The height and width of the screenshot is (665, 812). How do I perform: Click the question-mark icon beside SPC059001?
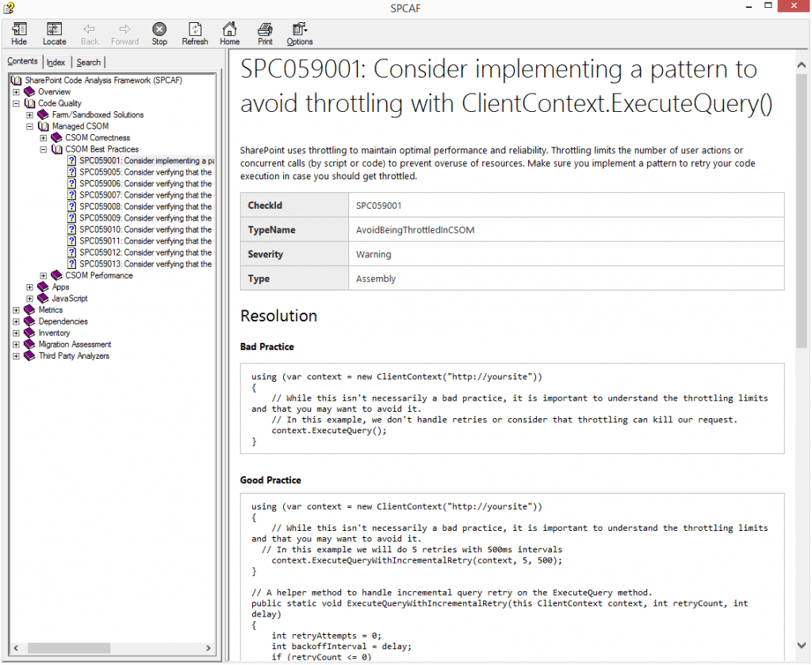(x=71, y=160)
